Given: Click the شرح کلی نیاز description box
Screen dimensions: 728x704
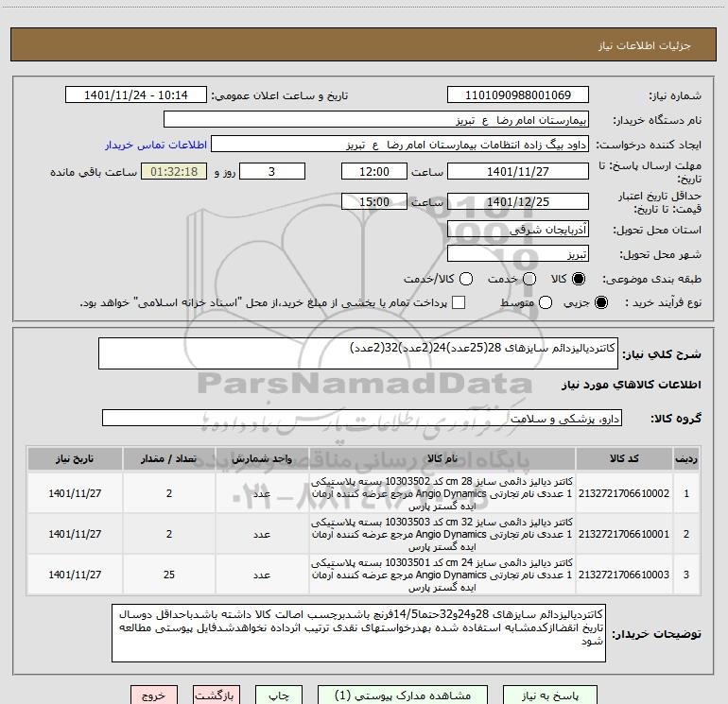Looking at the screenshot, I should point(358,353).
